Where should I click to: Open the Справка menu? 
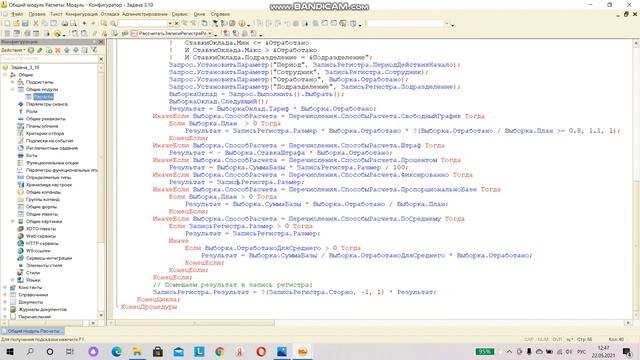tap(220, 14)
